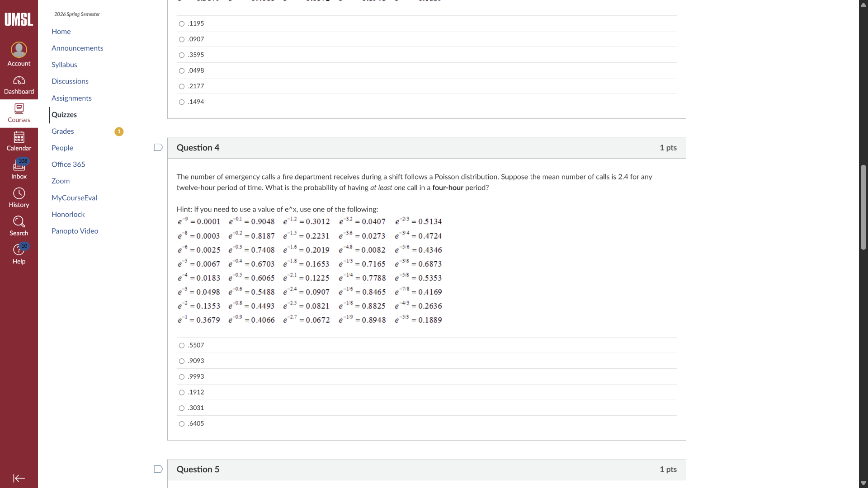
Task: Flag Question 4 with bookmark icon
Action: click(158, 148)
